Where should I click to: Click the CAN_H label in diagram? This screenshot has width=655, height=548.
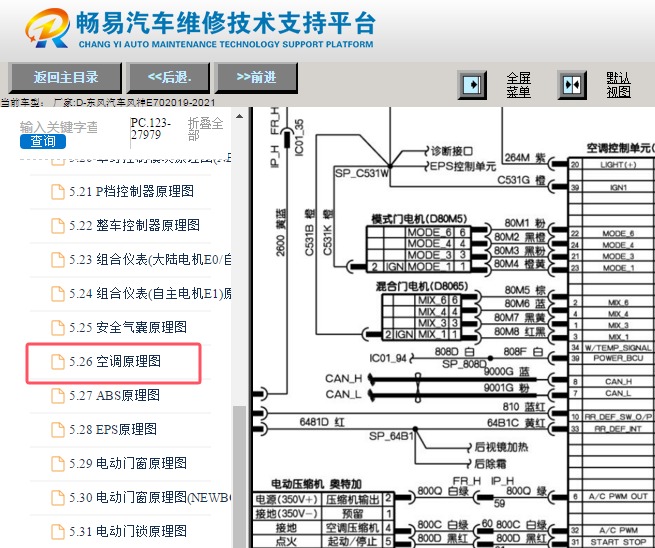(x=343, y=378)
